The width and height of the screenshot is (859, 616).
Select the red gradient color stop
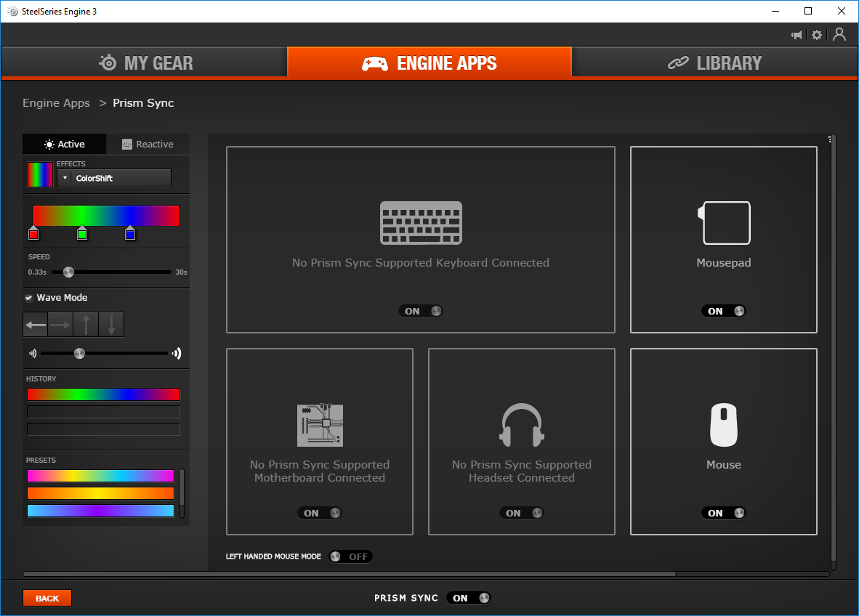point(33,233)
